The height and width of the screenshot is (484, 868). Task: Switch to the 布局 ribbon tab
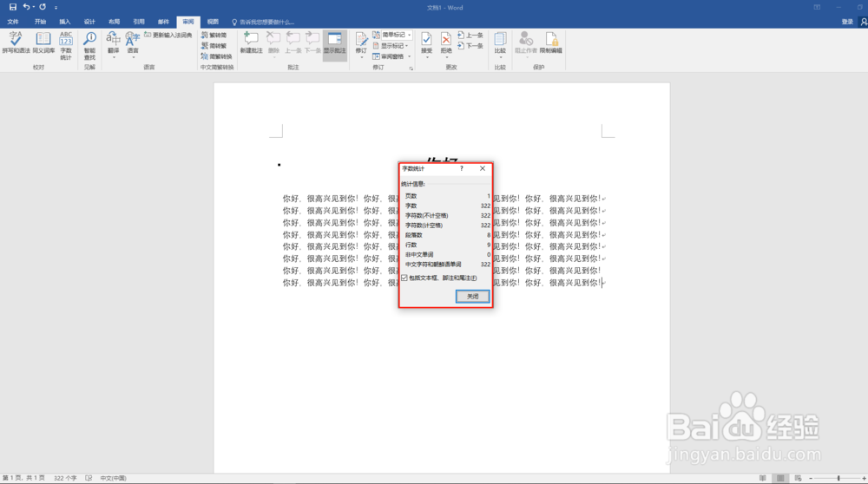tap(114, 22)
